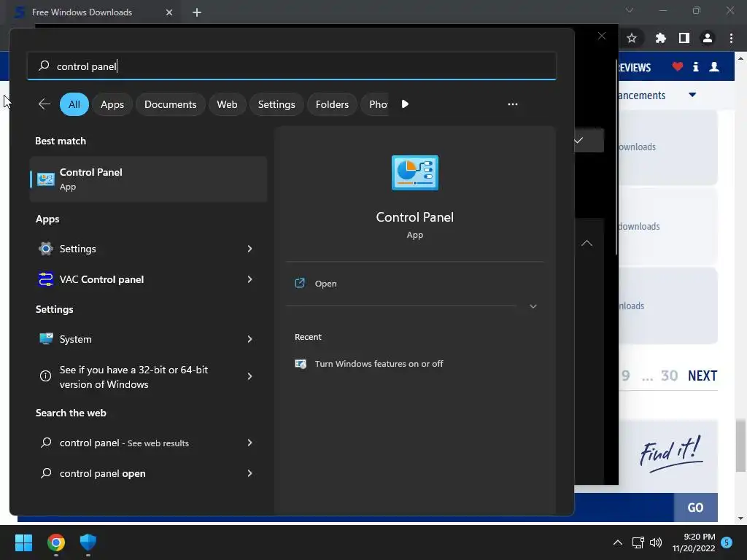The width and height of the screenshot is (747, 560).
Task: Show hidden tray icons chevron
Action: click(617, 542)
